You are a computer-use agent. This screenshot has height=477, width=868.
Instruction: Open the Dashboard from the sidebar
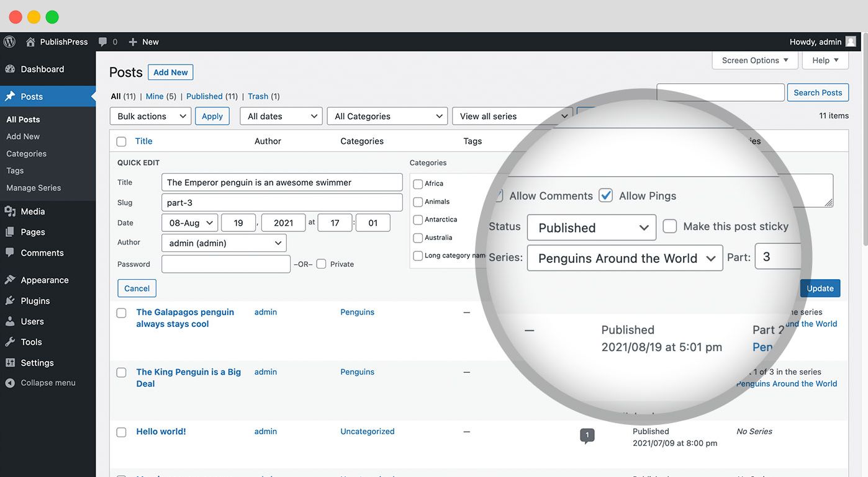35,69
